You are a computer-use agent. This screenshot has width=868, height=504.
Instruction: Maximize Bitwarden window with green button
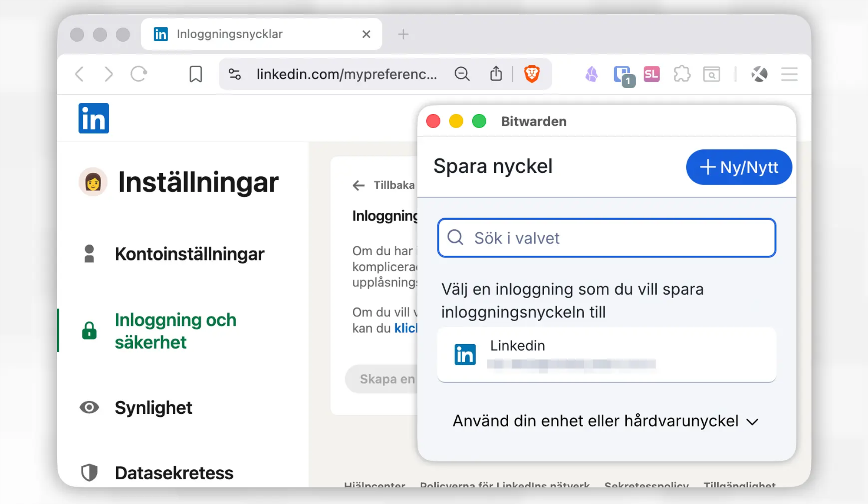[x=479, y=121]
